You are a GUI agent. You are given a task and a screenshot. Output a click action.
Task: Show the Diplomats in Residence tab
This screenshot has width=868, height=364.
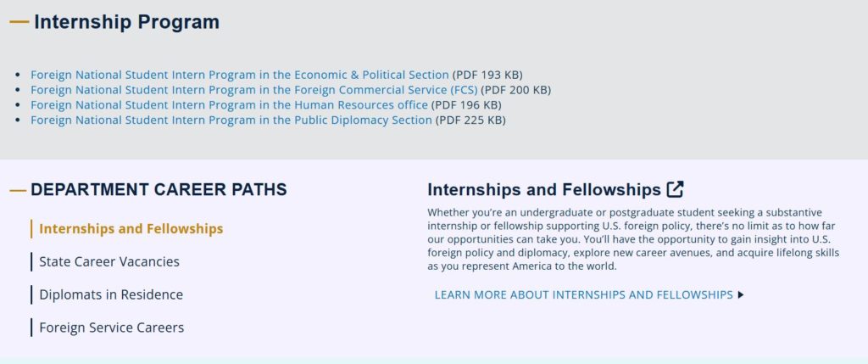point(111,294)
